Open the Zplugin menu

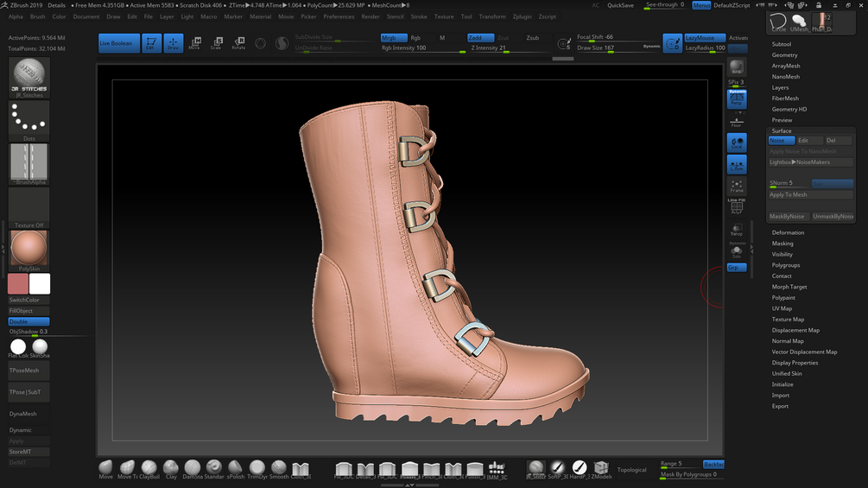click(522, 16)
